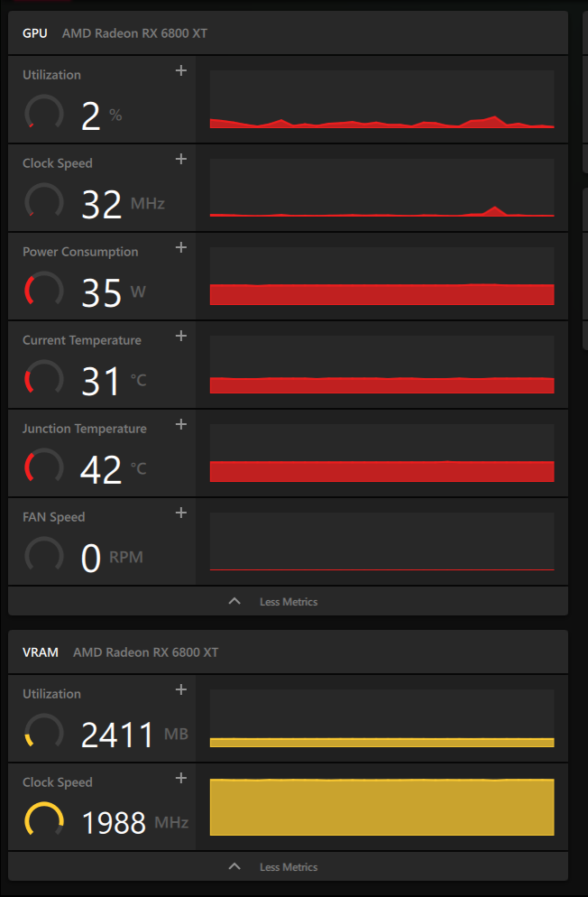Click the 31 °C current temperature value
The width and height of the screenshot is (588, 897).
tap(114, 381)
